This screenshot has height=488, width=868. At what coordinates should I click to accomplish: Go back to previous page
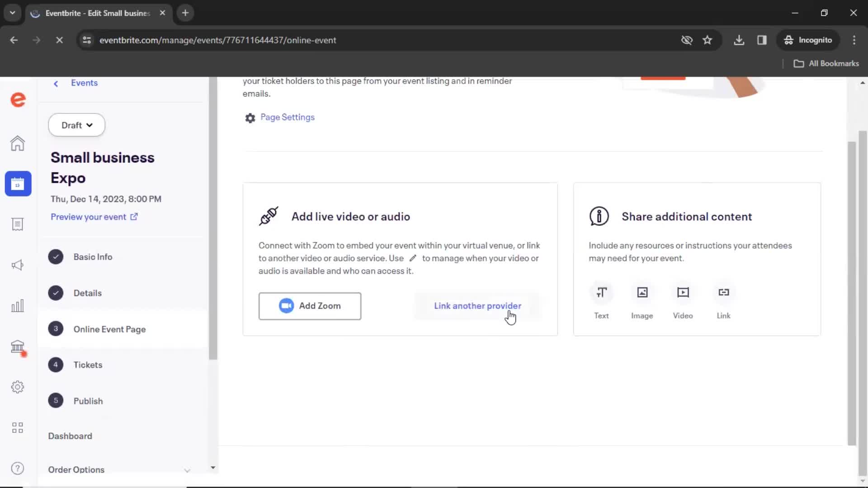[14, 40]
